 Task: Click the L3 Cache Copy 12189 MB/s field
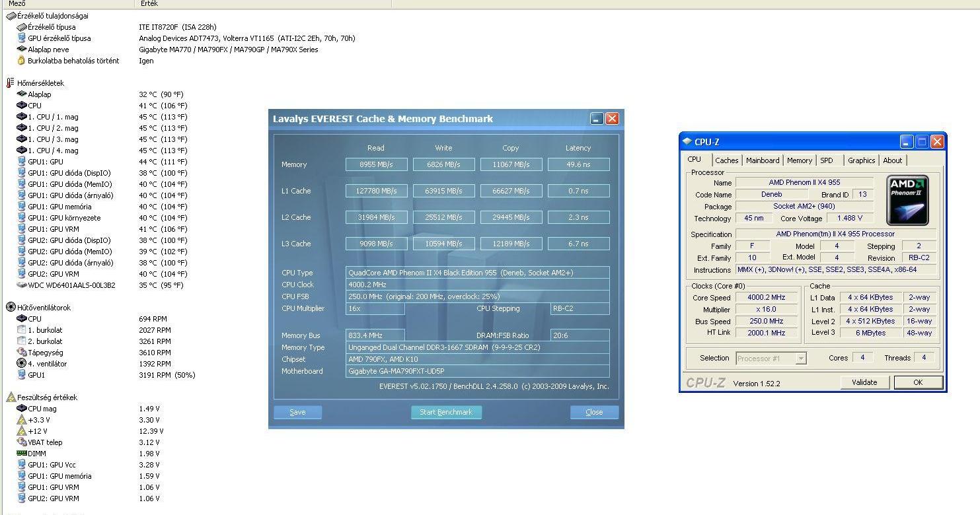(x=511, y=244)
